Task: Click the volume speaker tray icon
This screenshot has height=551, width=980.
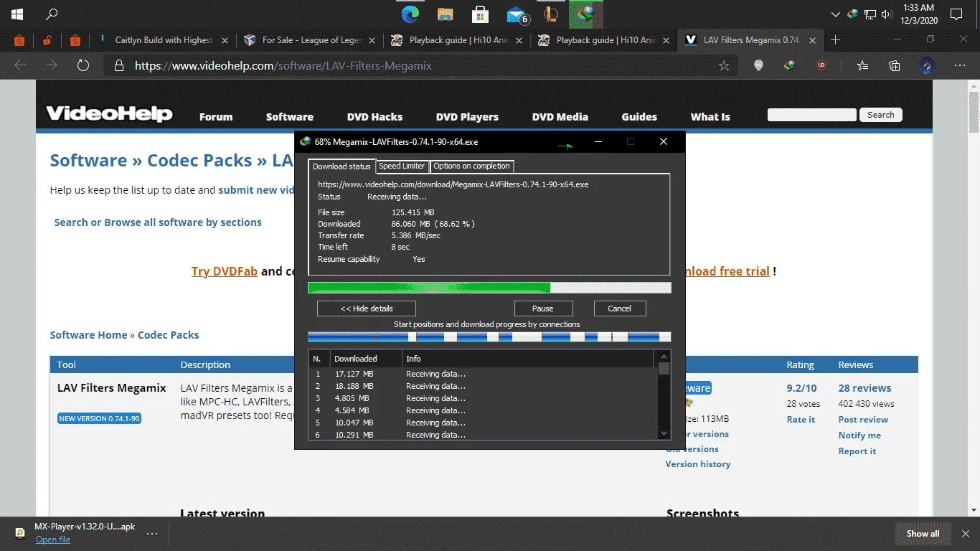Action: click(x=887, y=14)
